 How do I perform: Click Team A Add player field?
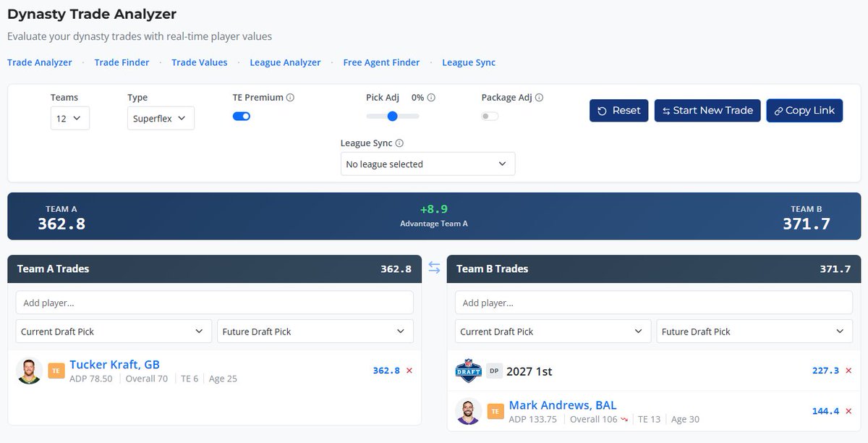point(215,303)
